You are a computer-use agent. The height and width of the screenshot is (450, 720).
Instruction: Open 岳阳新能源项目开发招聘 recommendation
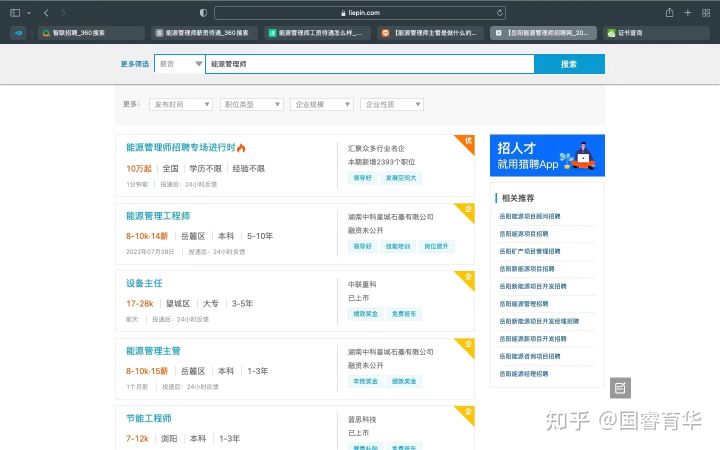(x=533, y=286)
